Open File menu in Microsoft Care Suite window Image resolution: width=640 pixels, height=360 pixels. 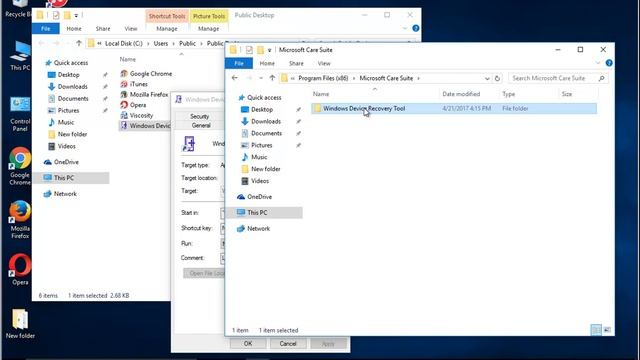(239, 63)
